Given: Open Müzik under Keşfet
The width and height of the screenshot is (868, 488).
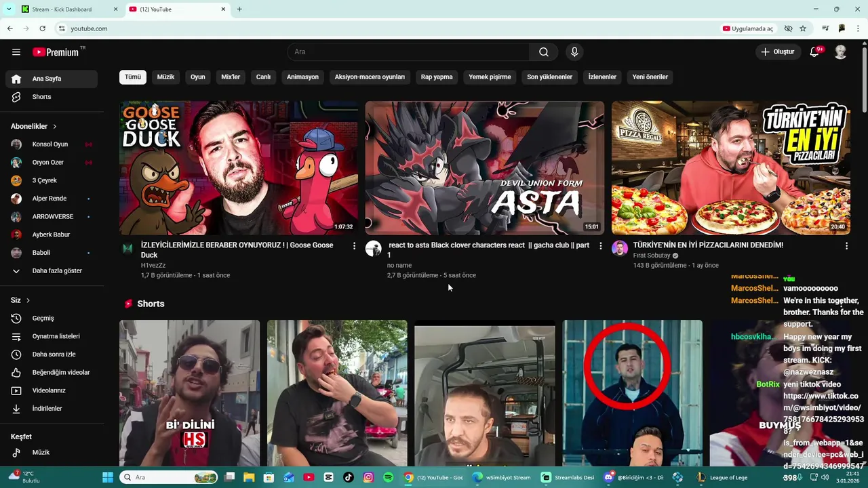Looking at the screenshot, I should tap(52, 453).
